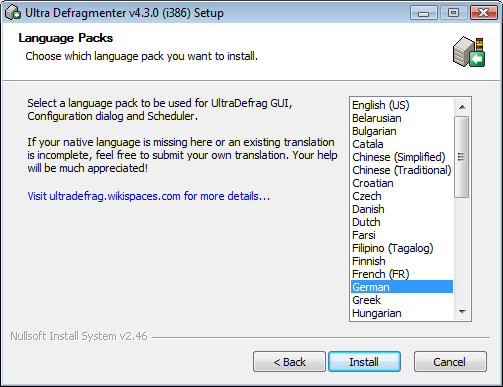This screenshot has width=503, height=387.
Task: Choose Croatian in the list
Action: tap(402, 183)
